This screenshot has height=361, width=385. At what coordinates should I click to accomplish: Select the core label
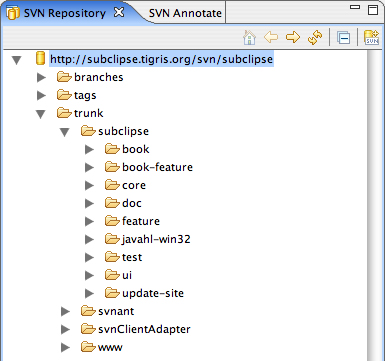click(x=134, y=185)
